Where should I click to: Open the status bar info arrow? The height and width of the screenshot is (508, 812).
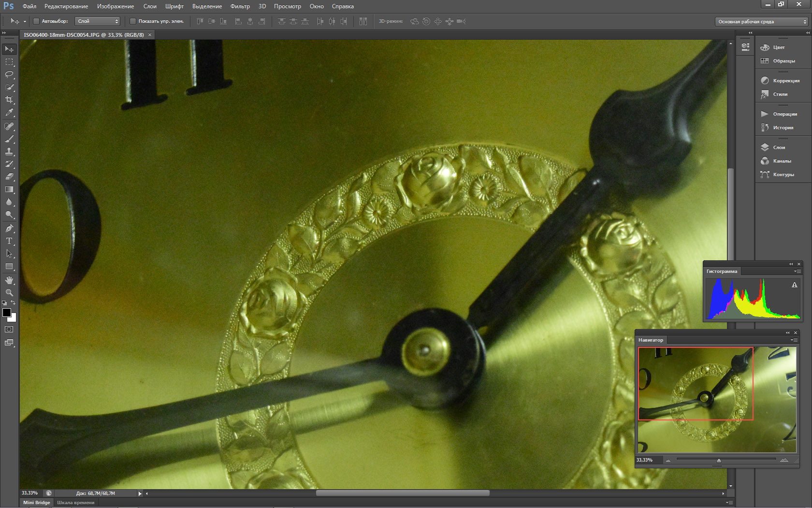click(x=140, y=493)
